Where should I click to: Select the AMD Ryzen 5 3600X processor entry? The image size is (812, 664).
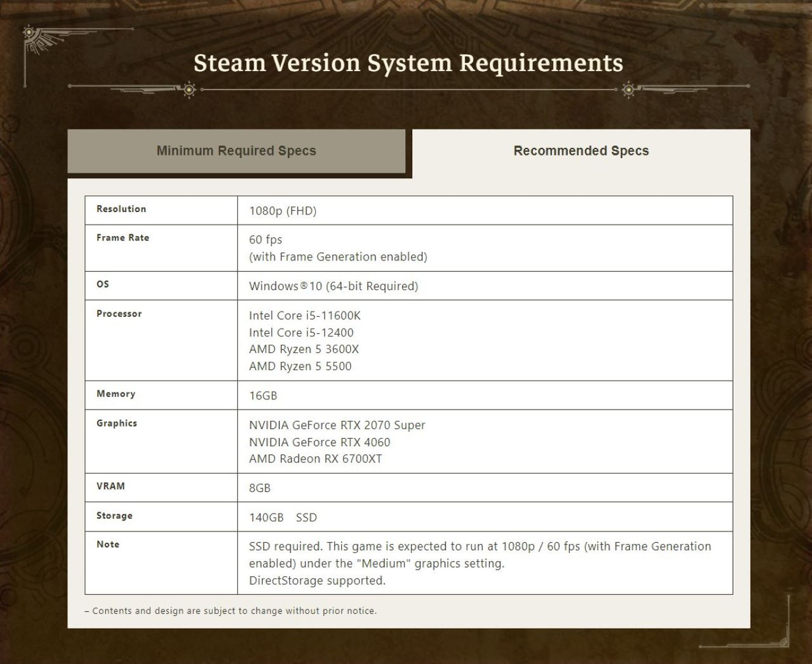pos(305,349)
